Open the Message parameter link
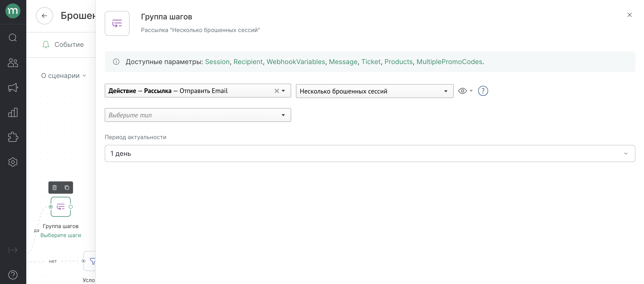This screenshot has height=284, width=644. (x=343, y=62)
